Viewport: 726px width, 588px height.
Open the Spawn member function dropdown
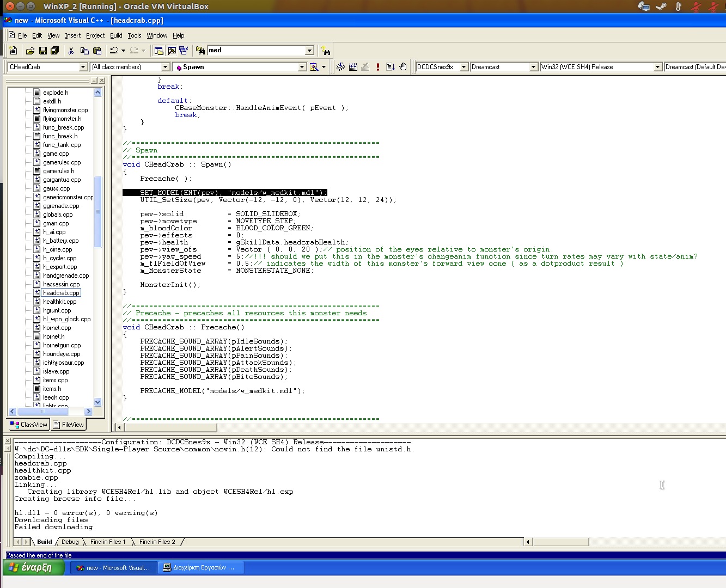coord(302,67)
